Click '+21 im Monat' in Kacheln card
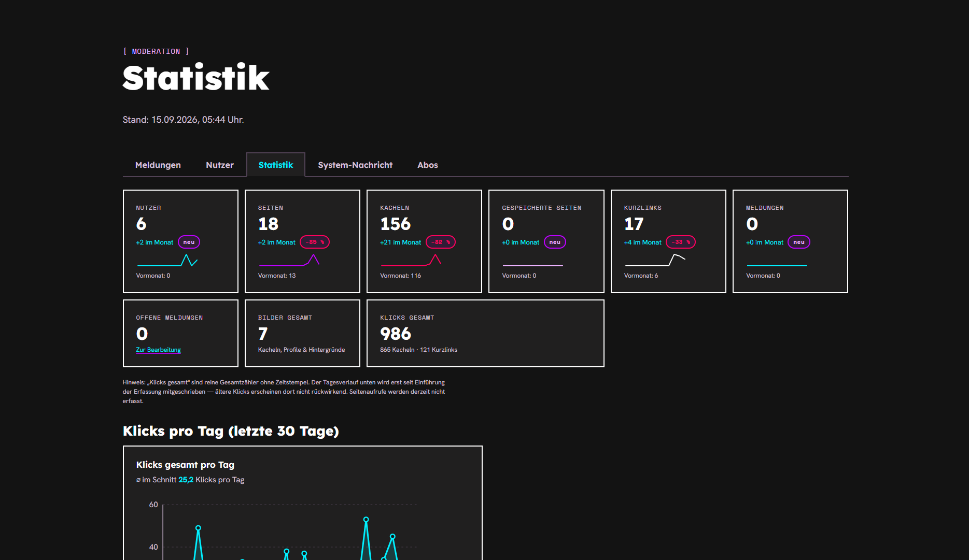The image size is (969, 560). (x=400, y=242)
